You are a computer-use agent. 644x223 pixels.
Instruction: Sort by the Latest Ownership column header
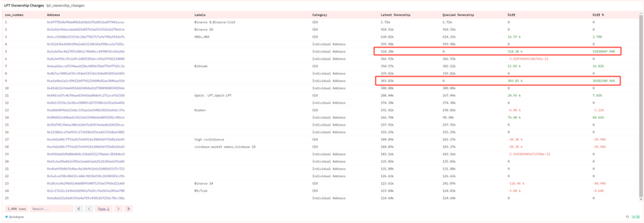(395, 15)
